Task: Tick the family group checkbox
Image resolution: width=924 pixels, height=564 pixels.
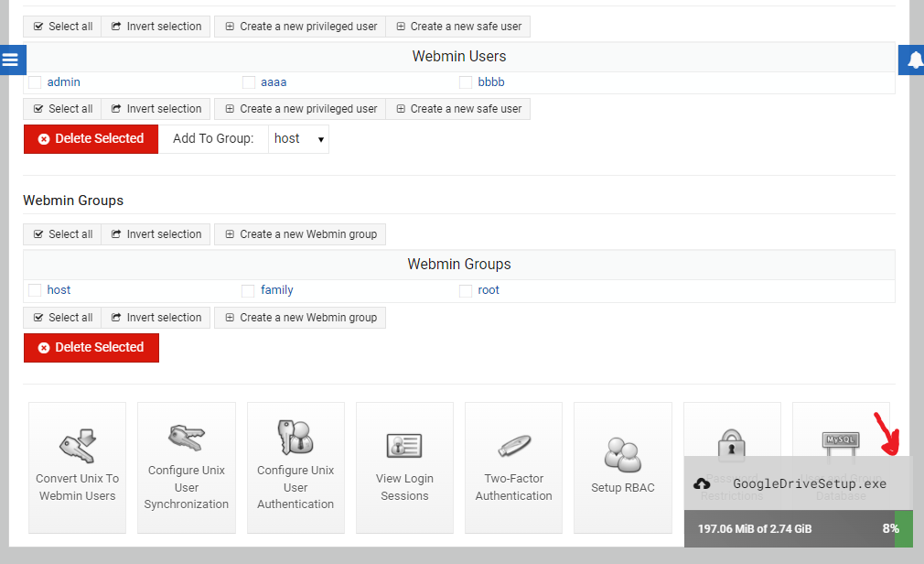Action: tap(248, 290)
